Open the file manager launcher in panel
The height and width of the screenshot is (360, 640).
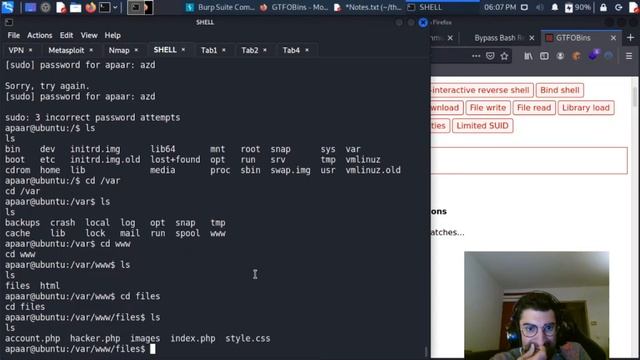(76, 7)
